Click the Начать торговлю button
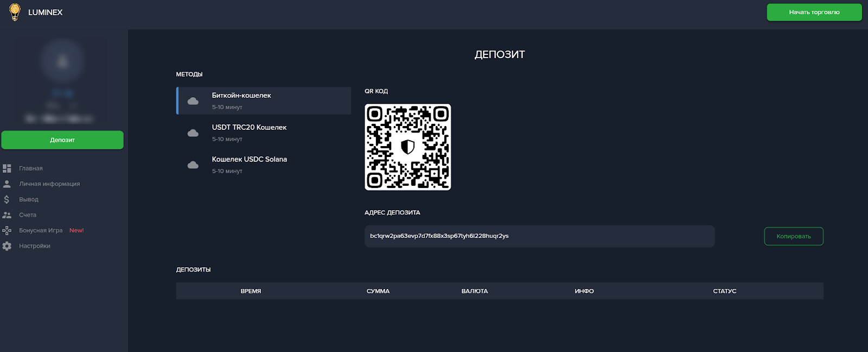This screenshot has height=352, width=868. pos(814,12)
